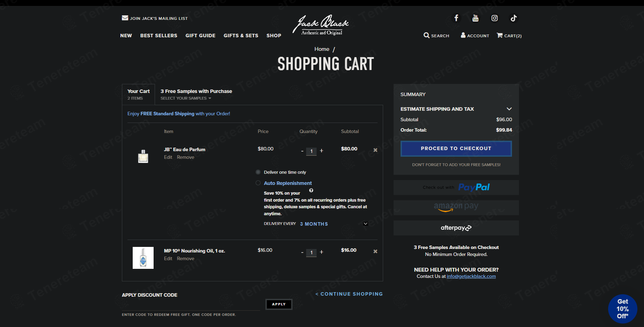This screenshot has height=327, width=644.
Task: Edit the JB Eau de Parfum item
Action: pos(168,157)
